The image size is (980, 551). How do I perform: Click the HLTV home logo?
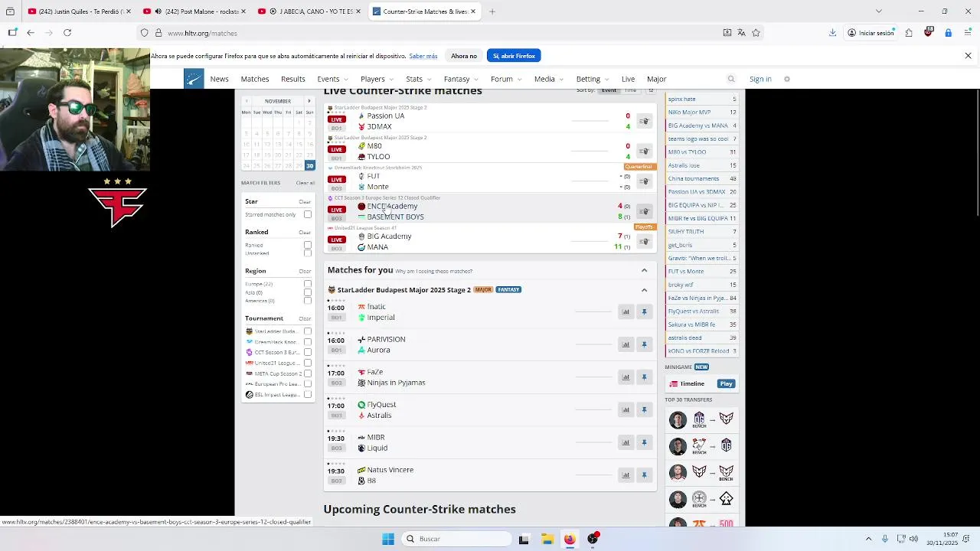click(x=194, y=79)
